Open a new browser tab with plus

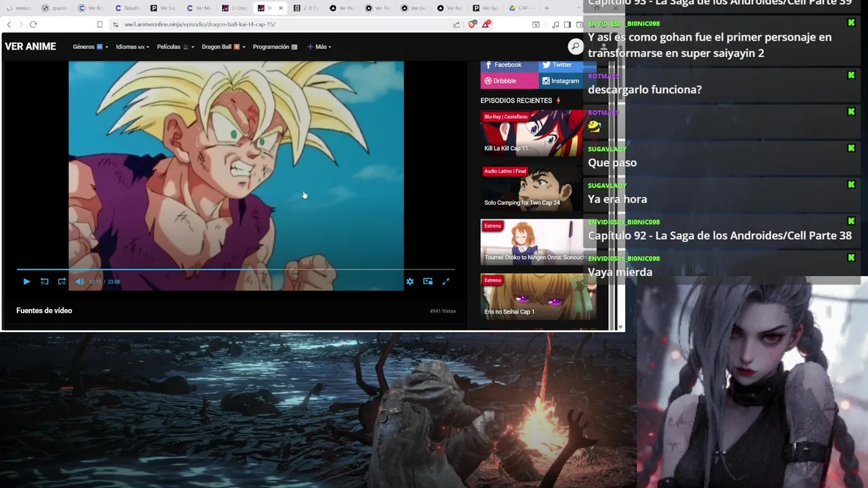(x=547, y=8)
